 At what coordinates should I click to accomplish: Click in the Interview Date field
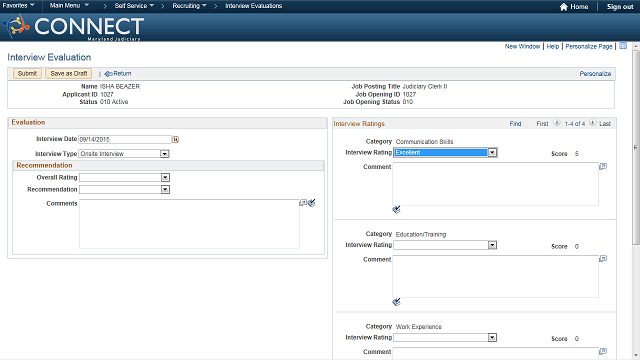(125, 140)
